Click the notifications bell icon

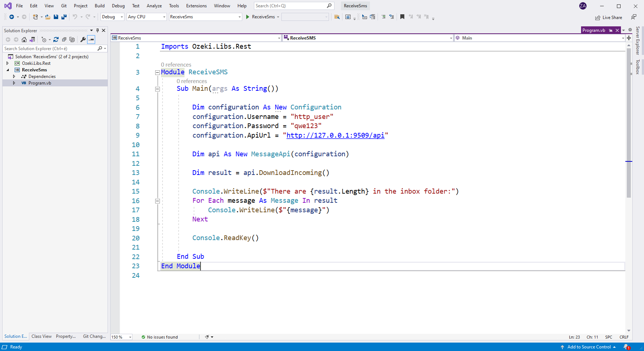click(x=627, y=347)
